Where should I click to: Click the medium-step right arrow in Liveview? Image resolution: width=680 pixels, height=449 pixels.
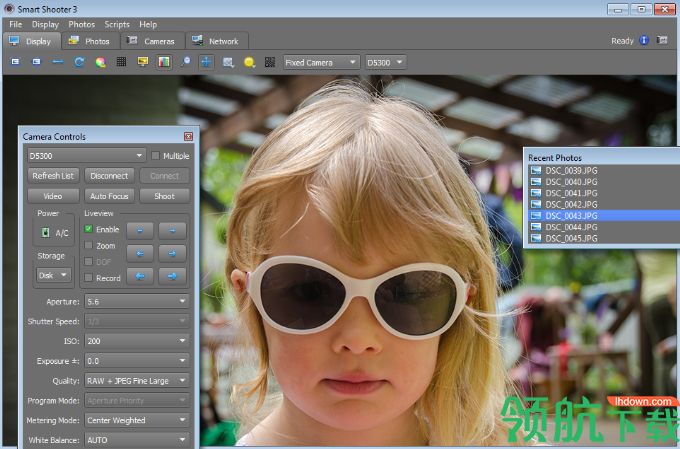[x=172, y=253]
